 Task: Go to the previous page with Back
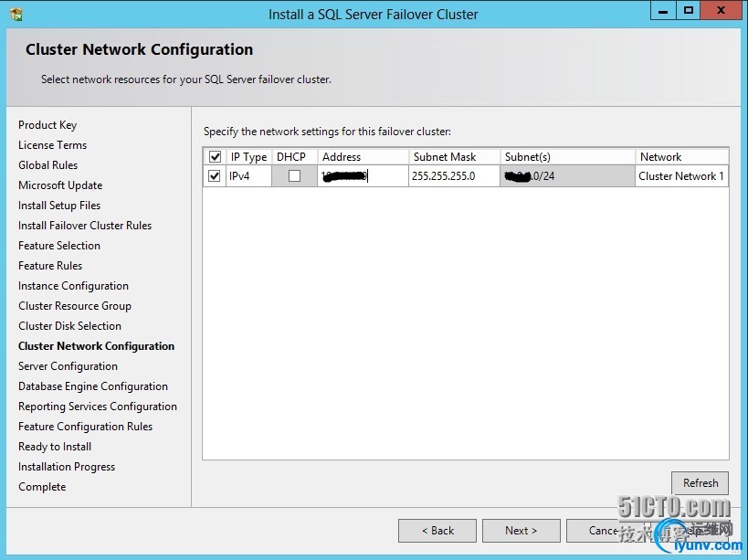[437, 531]
